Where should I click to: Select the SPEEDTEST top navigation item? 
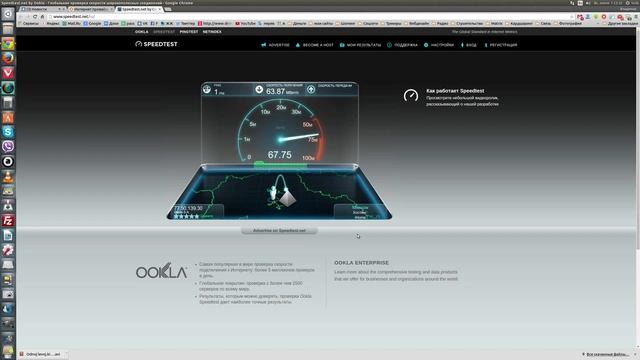(164, 32)
